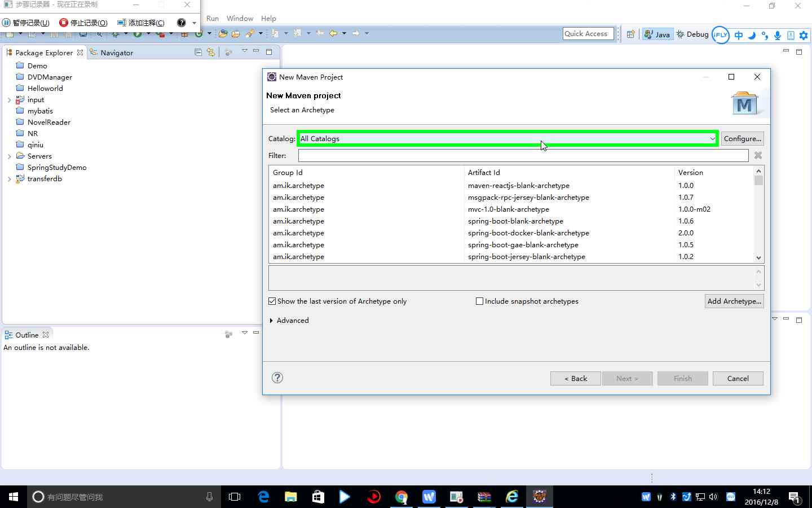Stop recording in Steps Recorder (停止记录)
Screen dimensions: 812x508
pos(83,23)
